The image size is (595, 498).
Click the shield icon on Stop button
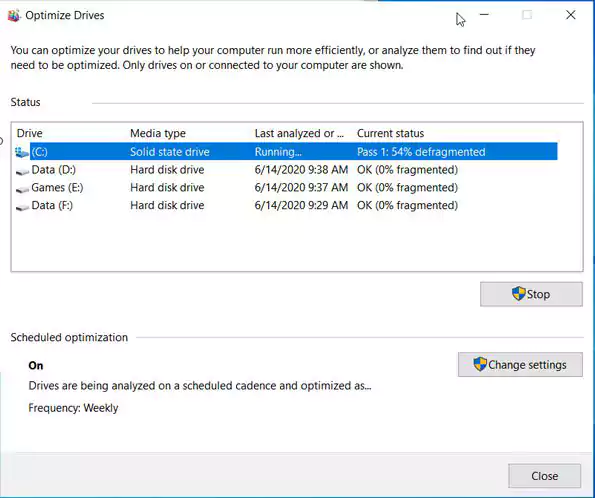pyautogui.click(x=518, y=294)
